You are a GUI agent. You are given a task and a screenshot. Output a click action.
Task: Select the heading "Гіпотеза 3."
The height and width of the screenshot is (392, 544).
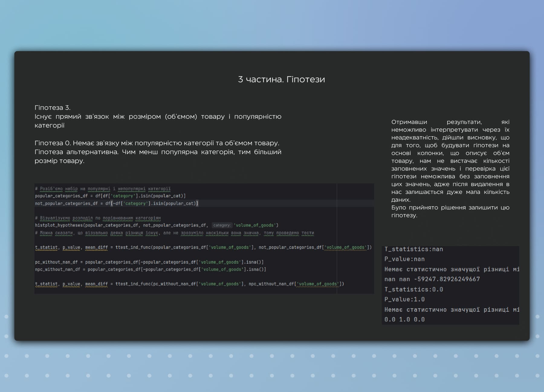point(53,108)
